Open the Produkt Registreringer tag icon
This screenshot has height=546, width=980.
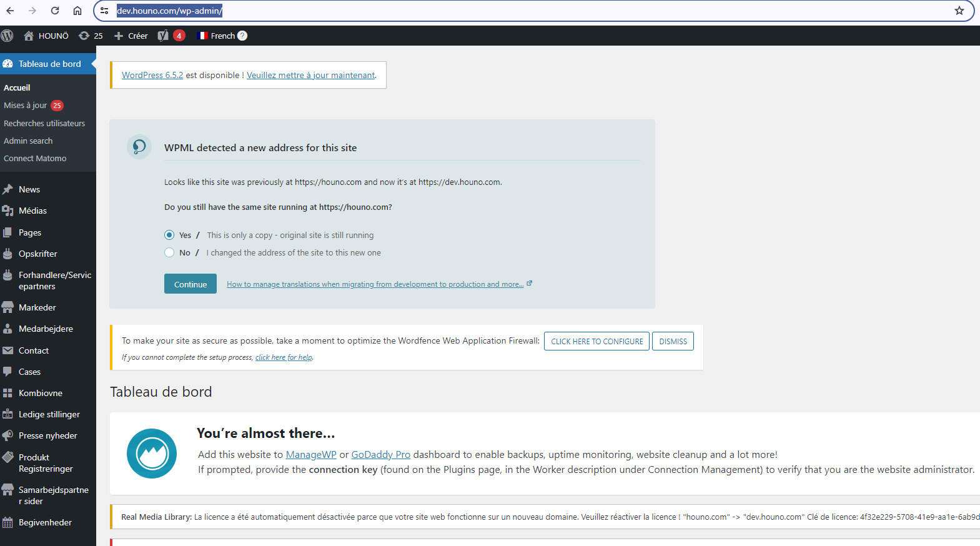point(7,457)
